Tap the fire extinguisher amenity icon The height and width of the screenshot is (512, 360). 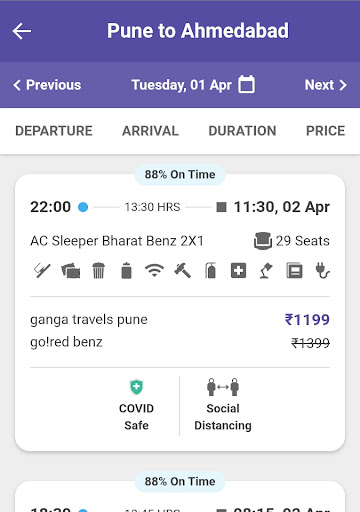point(210,270)
